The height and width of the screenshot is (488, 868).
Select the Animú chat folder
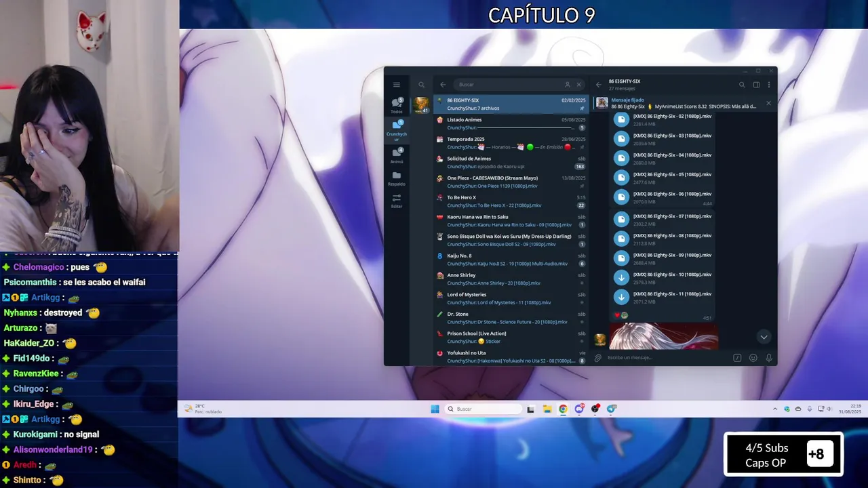point(397,155)
